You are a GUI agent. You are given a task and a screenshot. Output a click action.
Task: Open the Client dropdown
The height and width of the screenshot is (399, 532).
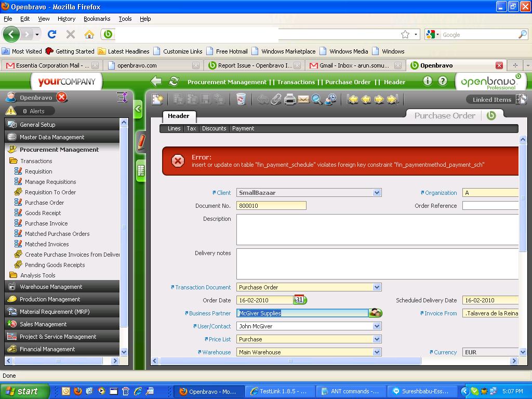tap(377, 193)
